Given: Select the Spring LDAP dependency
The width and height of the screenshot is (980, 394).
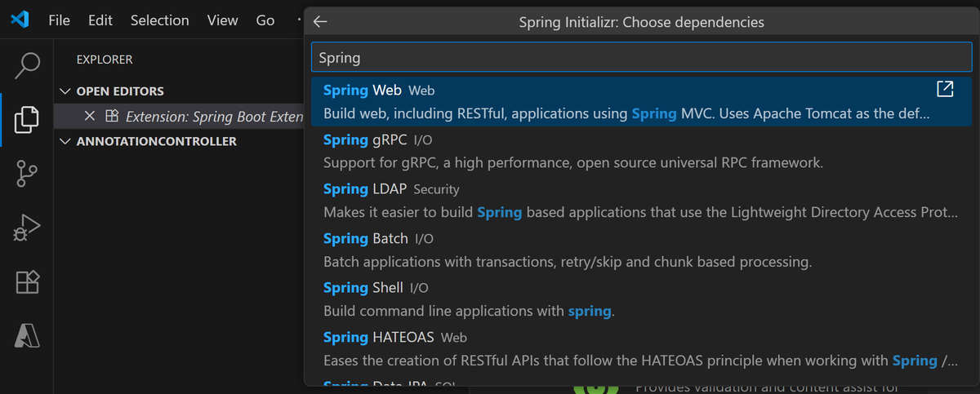Looking at the screenshot, I should click(x=641, y=201).
